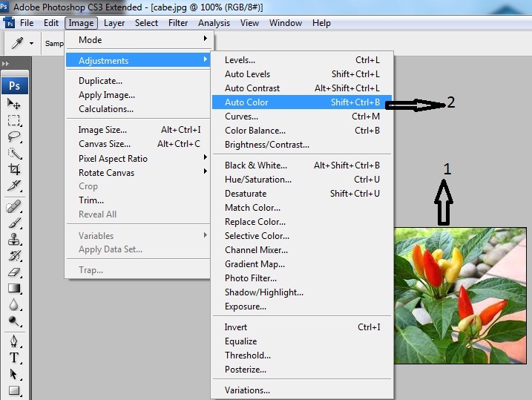Select the Brush tool

pyautogui.click(x=14, y=223)
